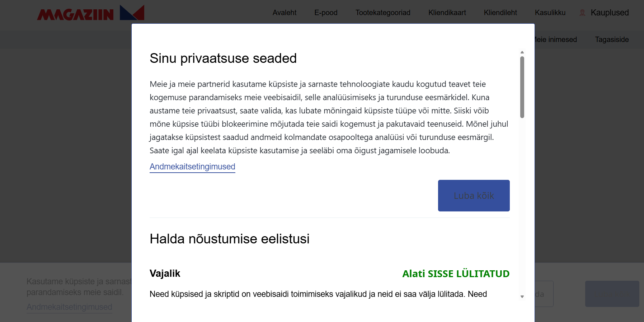Viewport: 644px width, 322px height.
Task: Select Kliendikaart in the navigation bar
Action: click(447, 13)
